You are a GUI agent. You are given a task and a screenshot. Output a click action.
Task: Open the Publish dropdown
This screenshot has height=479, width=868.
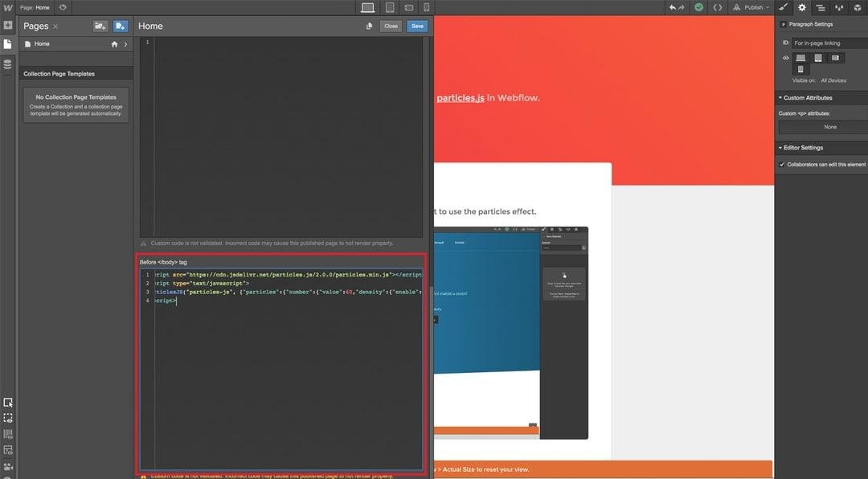(x=751, y=8)
